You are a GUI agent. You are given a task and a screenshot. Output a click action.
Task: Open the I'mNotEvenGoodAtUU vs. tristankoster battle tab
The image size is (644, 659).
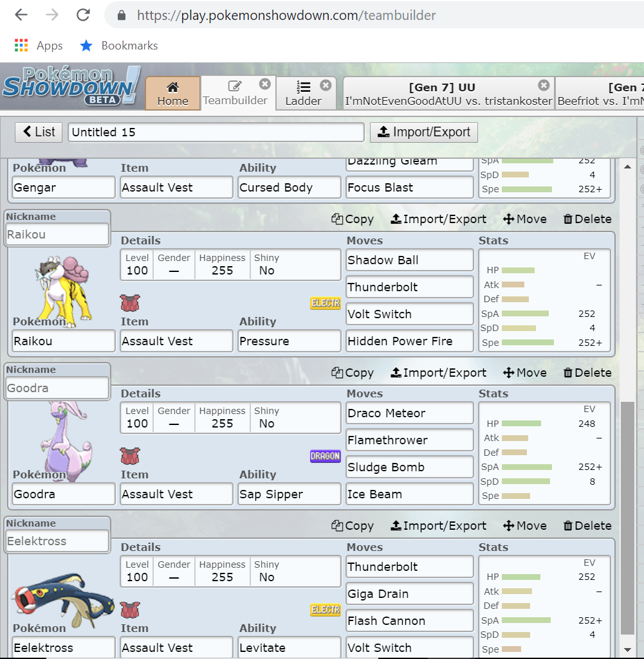(449, 93)
